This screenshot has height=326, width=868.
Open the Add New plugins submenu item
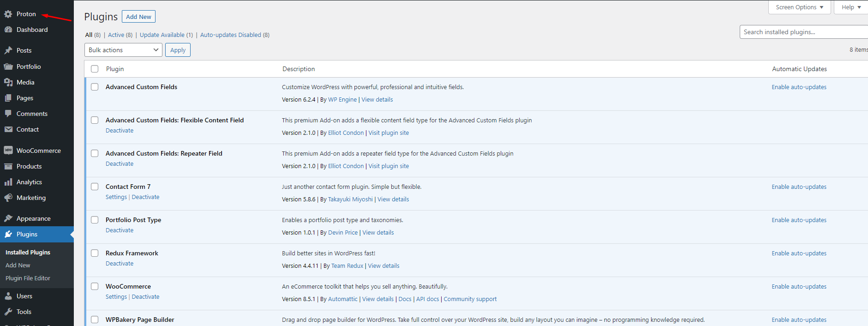[18, 266]
